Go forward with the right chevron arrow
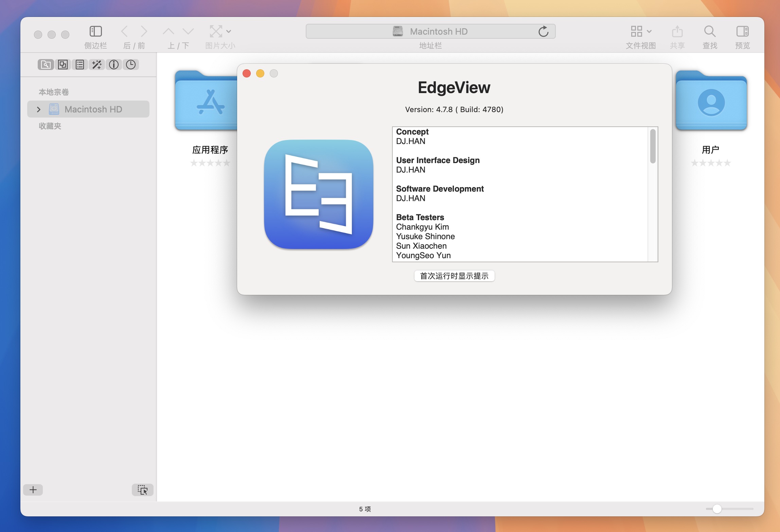 point(144,31)
